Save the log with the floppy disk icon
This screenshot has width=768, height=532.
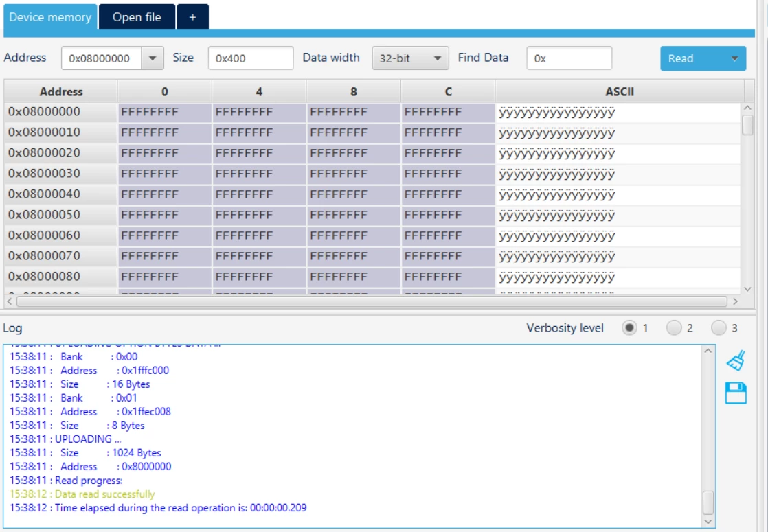[736, 393]
